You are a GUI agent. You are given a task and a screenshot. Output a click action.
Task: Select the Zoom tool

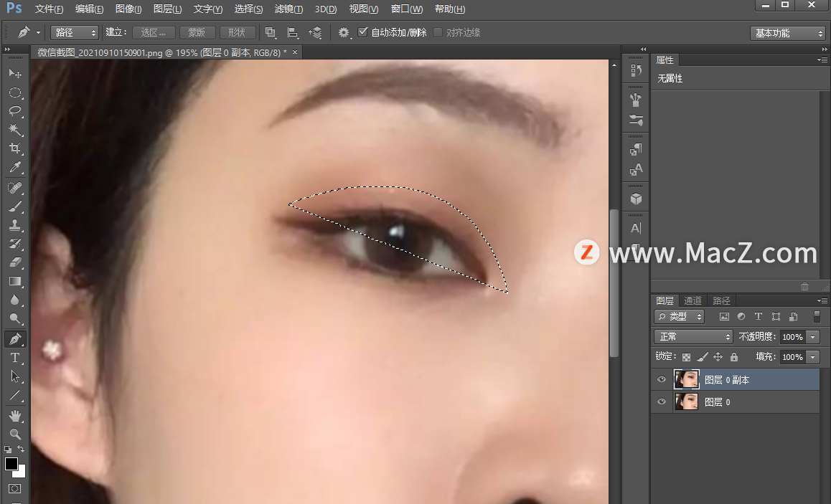(15, 434)
